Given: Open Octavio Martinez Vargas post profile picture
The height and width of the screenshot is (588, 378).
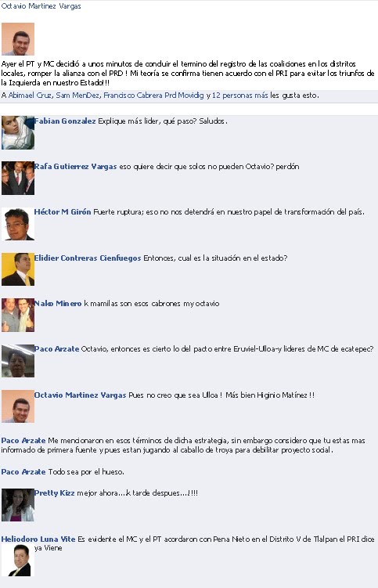Looking at the screenshot, I should tap(18, 39).
